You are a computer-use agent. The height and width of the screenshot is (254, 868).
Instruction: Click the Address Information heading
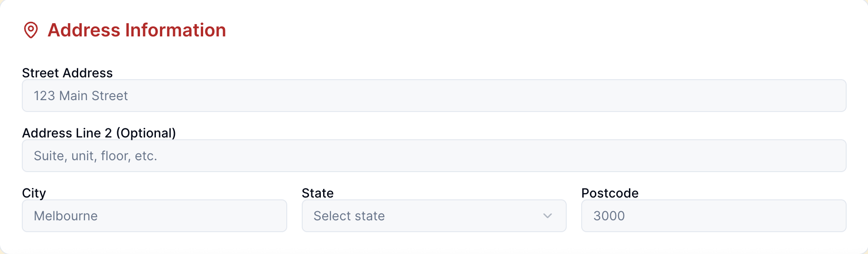pos(136,30)
